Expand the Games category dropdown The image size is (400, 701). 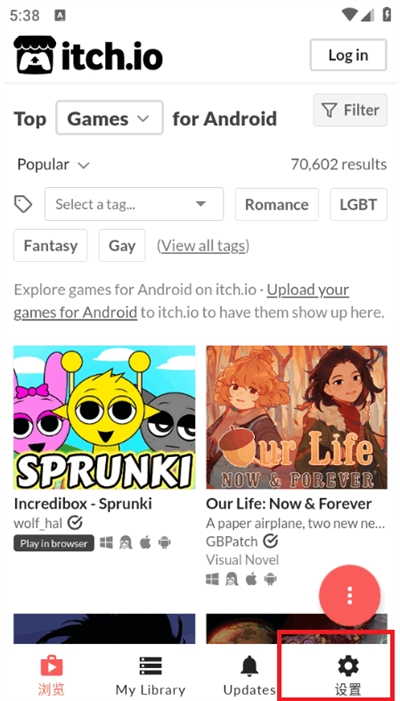click(x=109, y=118)
